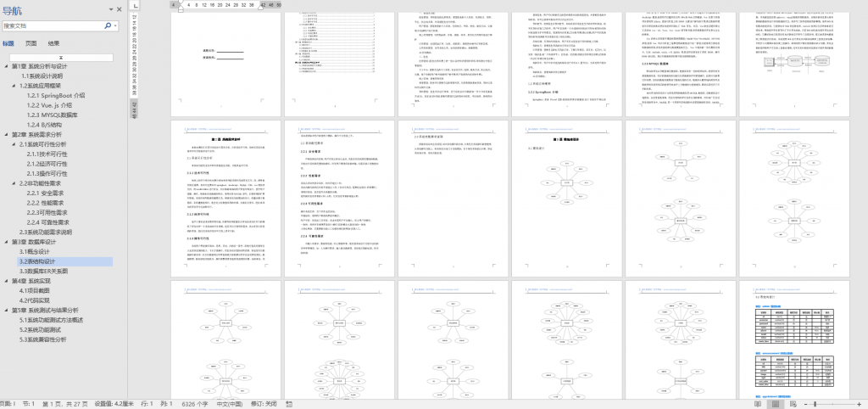Click the zoom slider handle
The width and height of the screenshot is (868, 409).
pos(815,404)
